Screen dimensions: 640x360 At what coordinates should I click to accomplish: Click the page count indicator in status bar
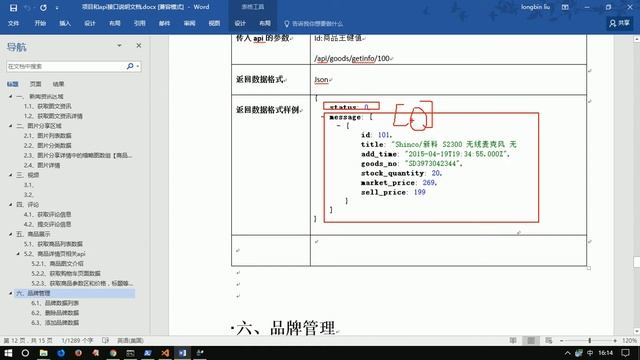[28, 340]
